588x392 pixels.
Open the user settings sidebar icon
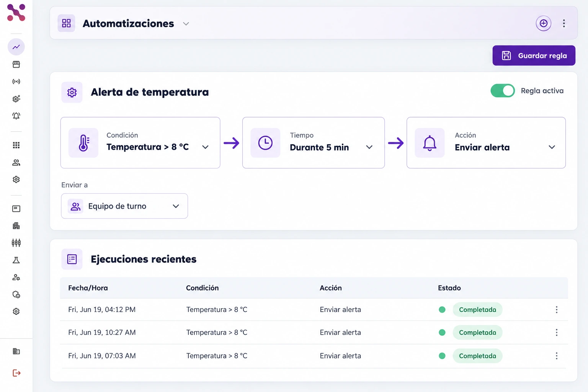tap(16, 278)
